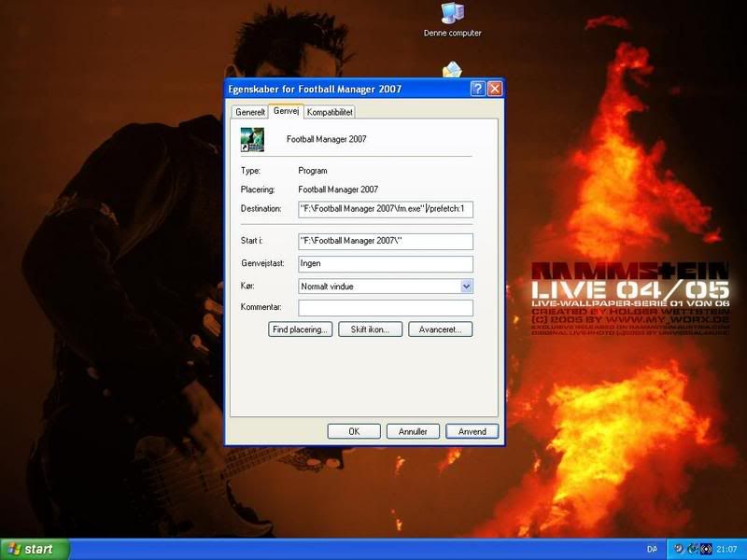Click the Skift ikon... button
Image resolution: width=747 pixels, height=560 pixels.
coord(370,329)
